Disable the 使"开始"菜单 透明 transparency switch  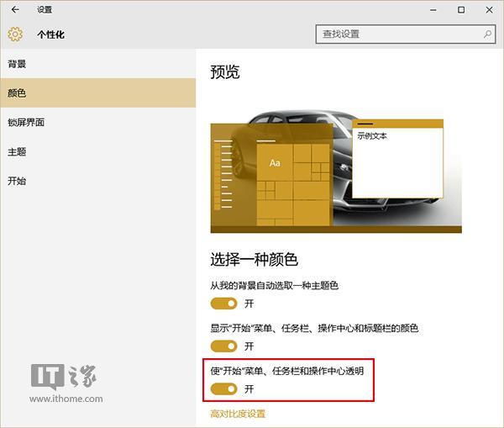click(x=223, y=388)
